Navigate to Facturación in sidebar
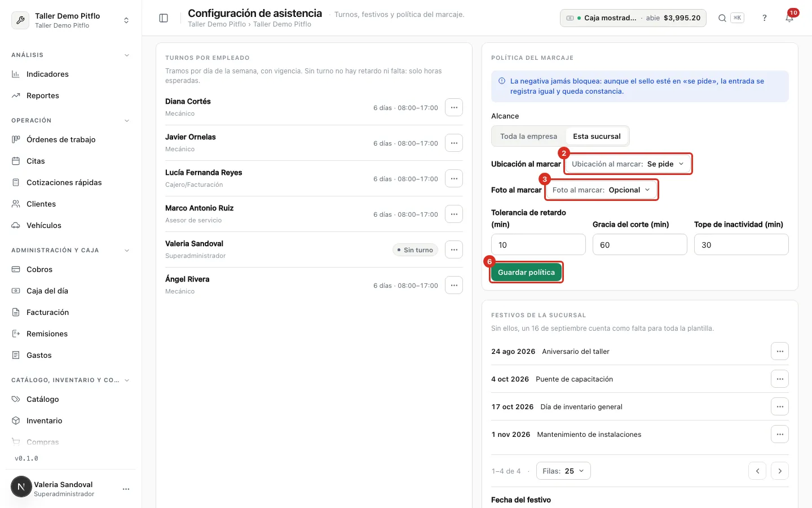The image size is (812, 508). tap(71, 312)
